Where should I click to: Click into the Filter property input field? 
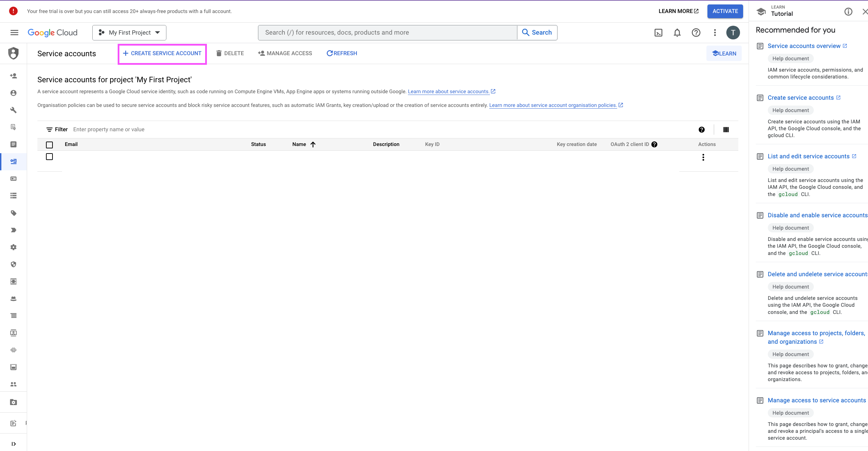(x=206, y=130)
